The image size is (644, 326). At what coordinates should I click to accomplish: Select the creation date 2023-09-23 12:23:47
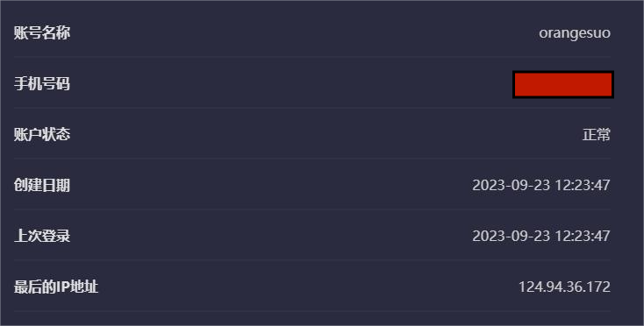pyautogui.click(x=541, y=185)
